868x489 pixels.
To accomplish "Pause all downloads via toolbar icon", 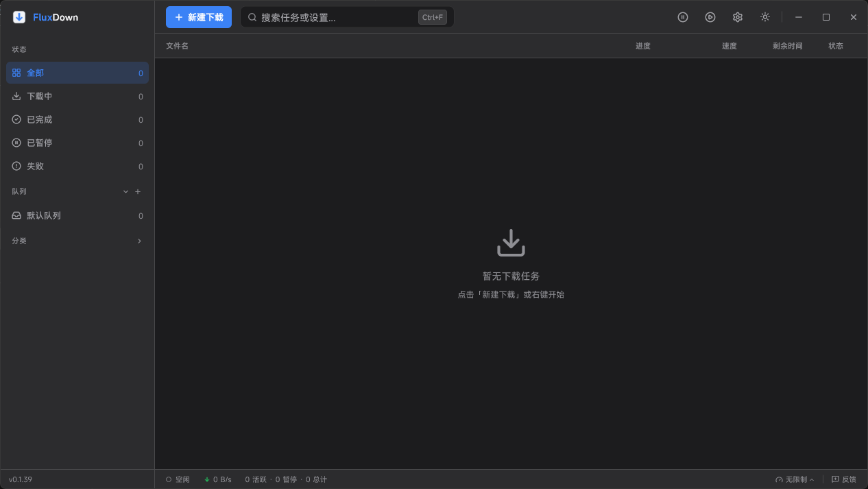I will [683, 16].
